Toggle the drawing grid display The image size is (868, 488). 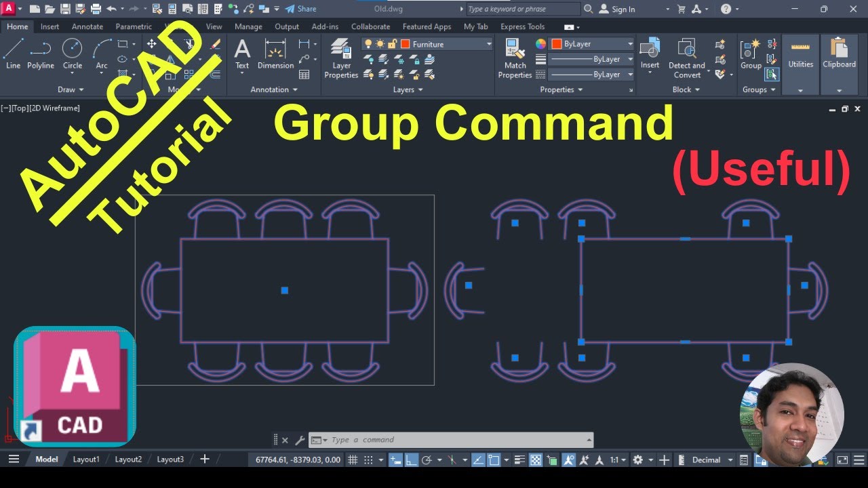[353, 460]
